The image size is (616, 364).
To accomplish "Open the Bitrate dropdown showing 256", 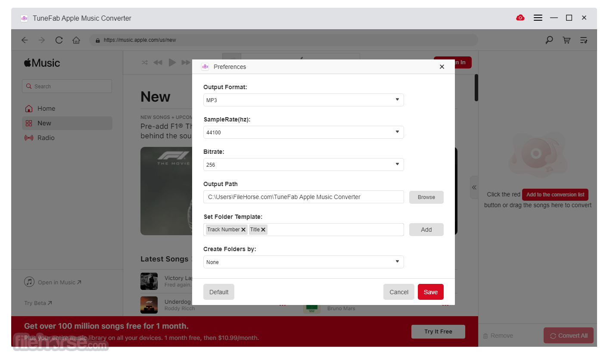I will pyautogui.click(x=304, y=165).
